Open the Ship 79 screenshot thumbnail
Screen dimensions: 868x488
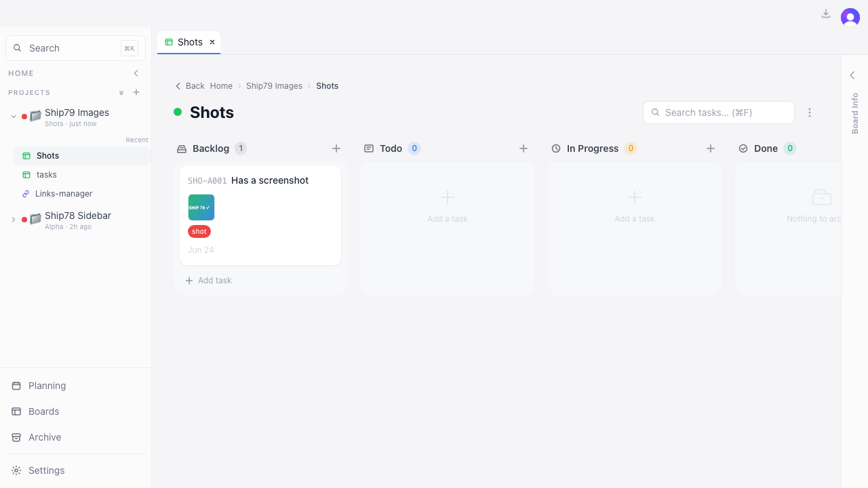[x=201, y=207]
